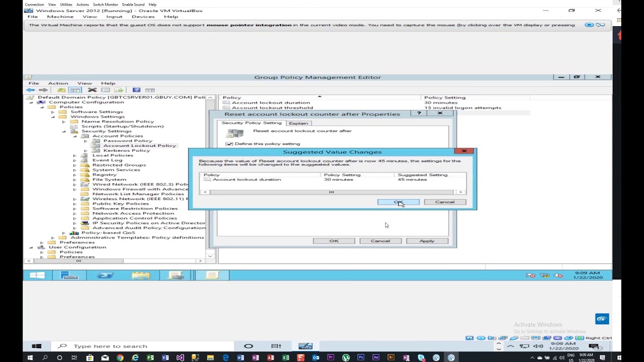Click the Back arrow toolbar icon

pos(31,90)
